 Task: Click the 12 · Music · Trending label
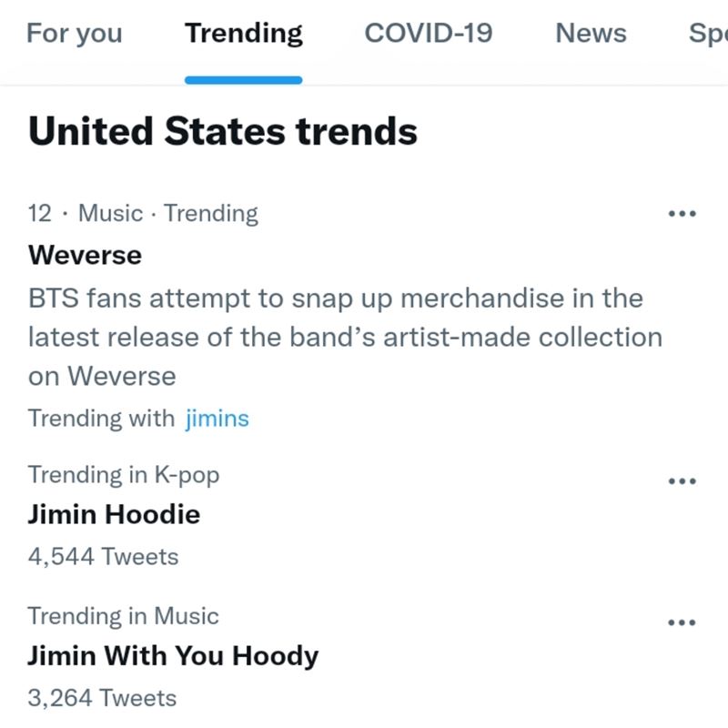143,214
